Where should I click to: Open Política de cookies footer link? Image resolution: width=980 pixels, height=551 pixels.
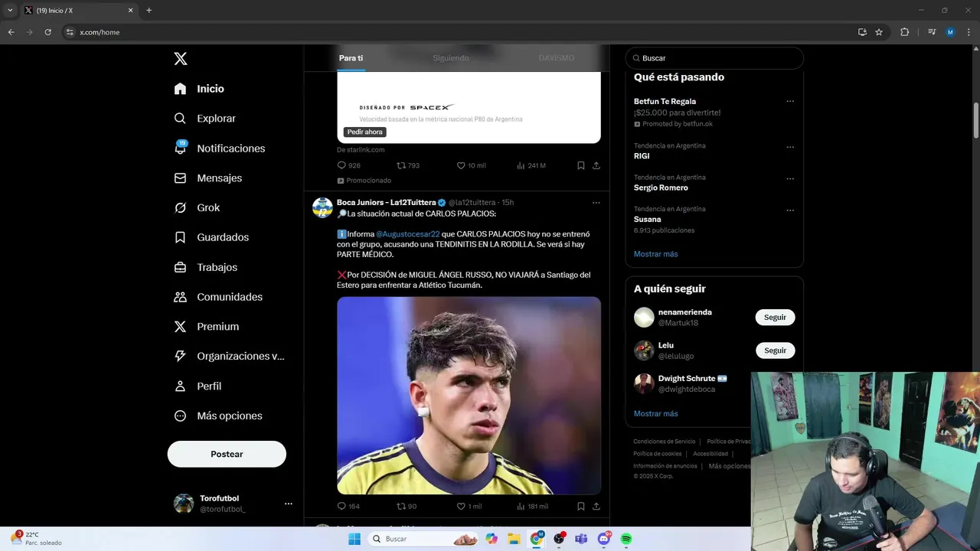point(657,454)
